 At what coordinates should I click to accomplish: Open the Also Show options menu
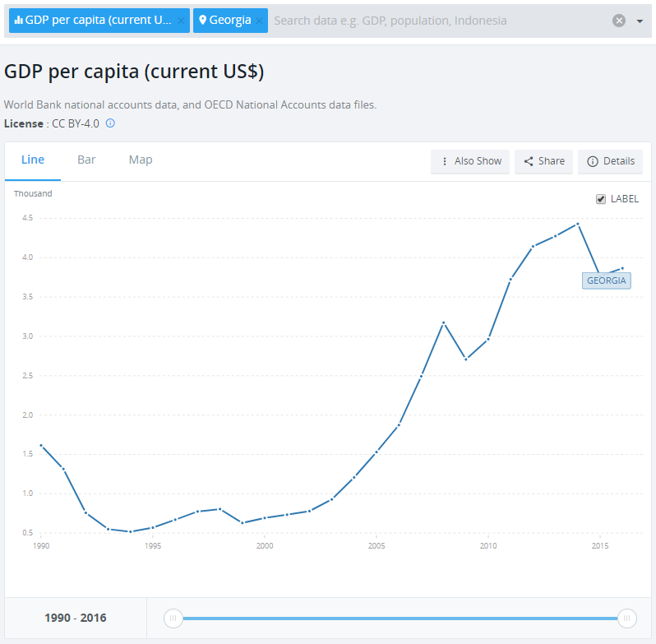(471, 161)
